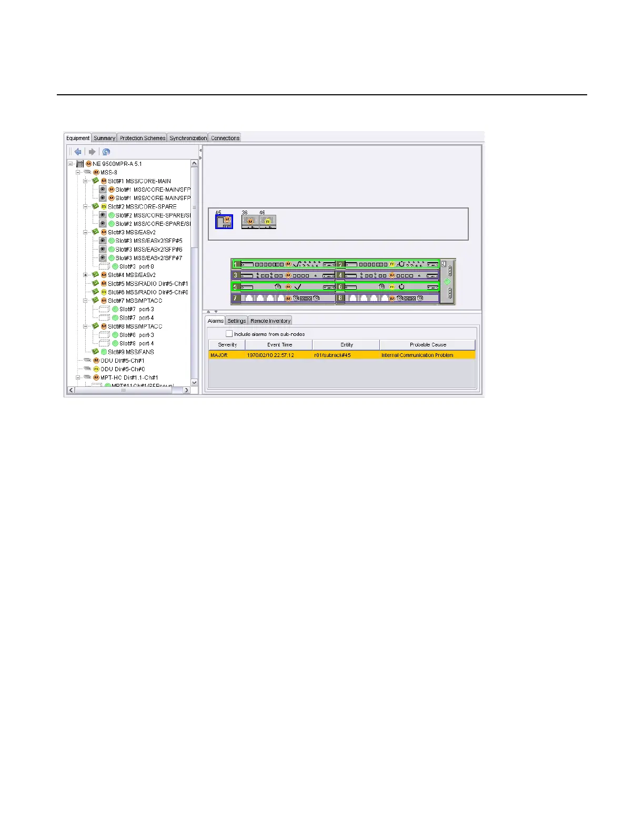Viewport: 644px width, 834px height.
Task: Collapse the MSS-8 tree node
Action: [x=78, y=172]
